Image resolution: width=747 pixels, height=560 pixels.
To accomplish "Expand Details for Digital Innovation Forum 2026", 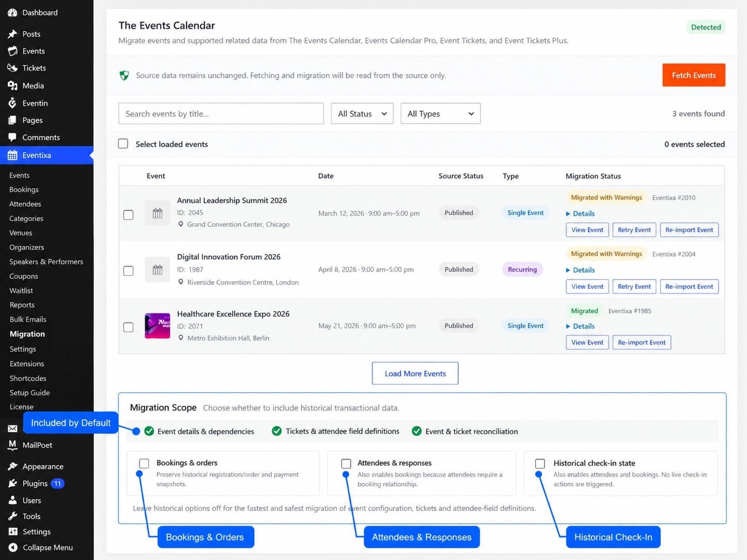I will click(x=580, y=270).
